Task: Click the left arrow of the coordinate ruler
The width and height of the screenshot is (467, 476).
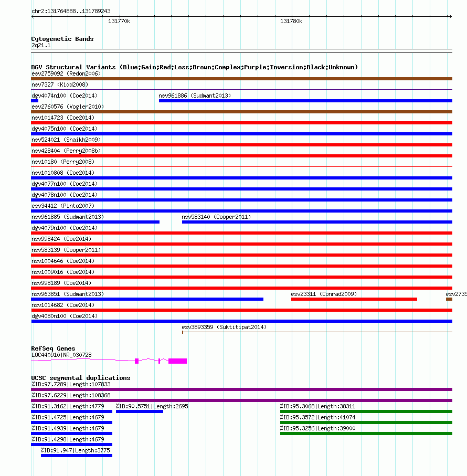Action: tap(33, 16)
